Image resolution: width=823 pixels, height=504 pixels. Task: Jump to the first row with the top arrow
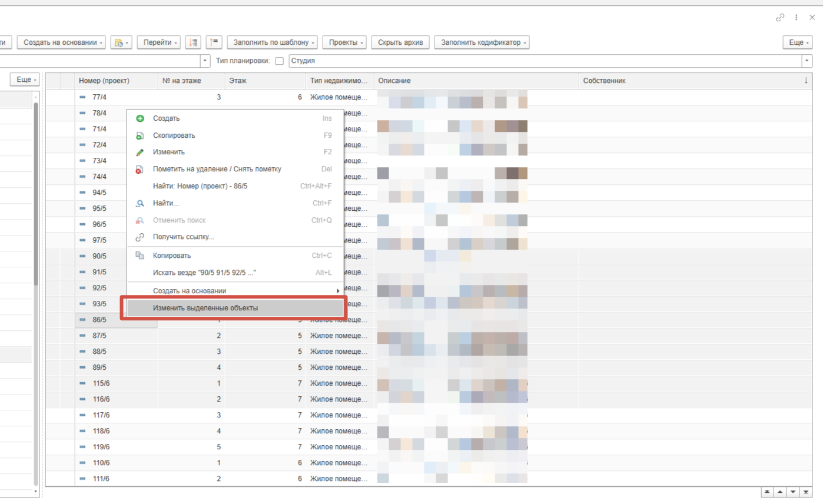point(766,492)
